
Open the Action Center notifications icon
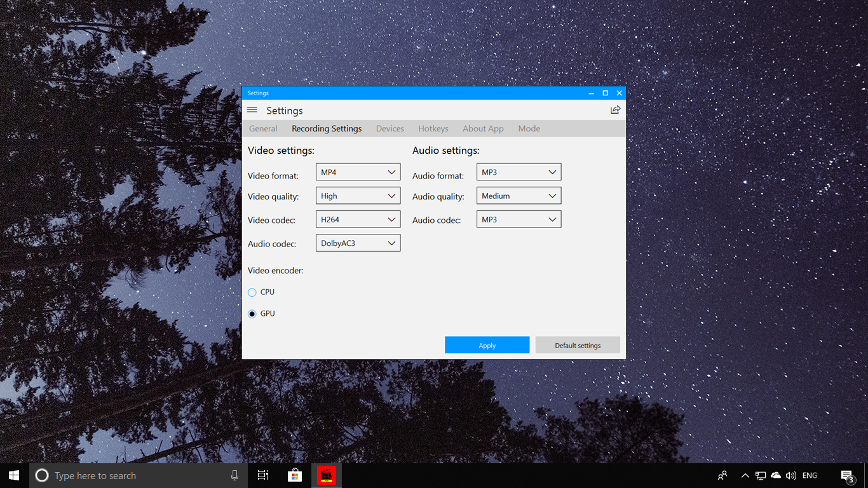click(x=848, y=475)
